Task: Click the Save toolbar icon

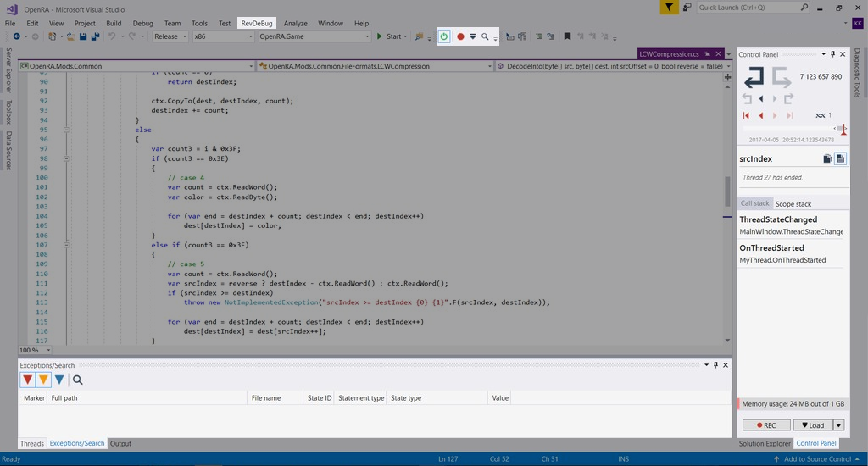Action: coord(82,36)
